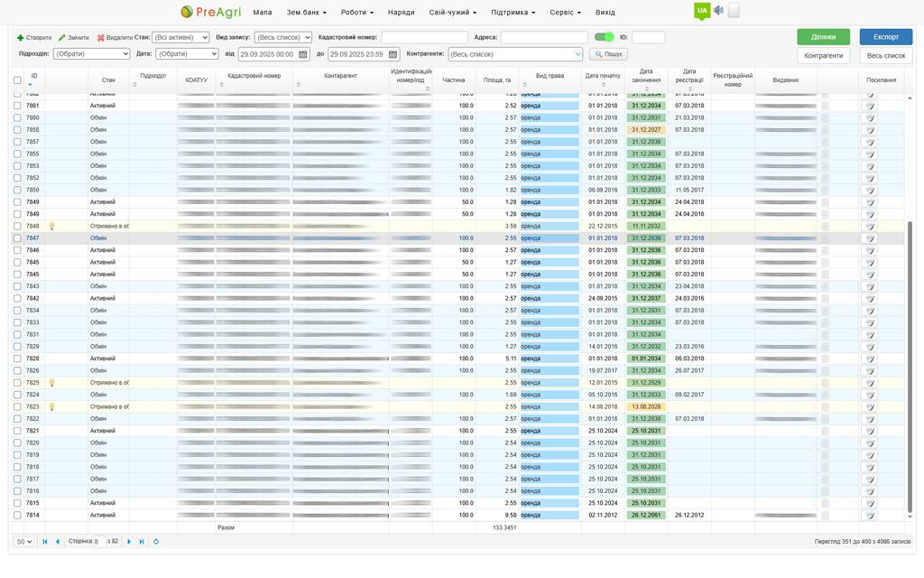Click the speaker sound icon

(x=718, y=11)
